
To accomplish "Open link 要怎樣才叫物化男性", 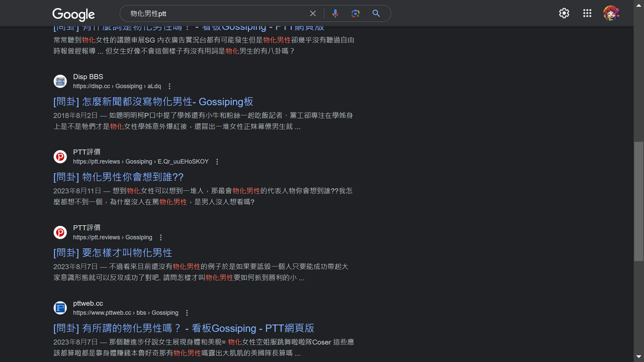I will [x=113, y=252].
